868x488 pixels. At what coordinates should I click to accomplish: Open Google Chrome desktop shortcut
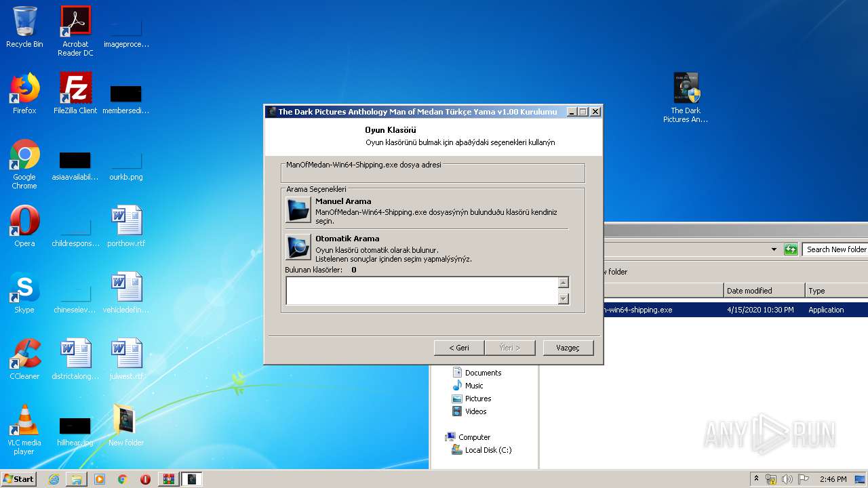[x=24, y=164]
